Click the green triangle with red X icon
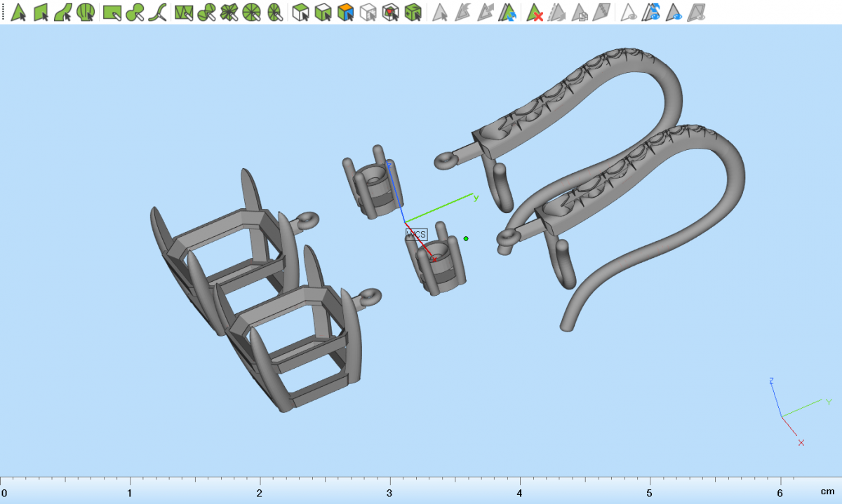The image size is (842, 504). click(x=535, y=12)
